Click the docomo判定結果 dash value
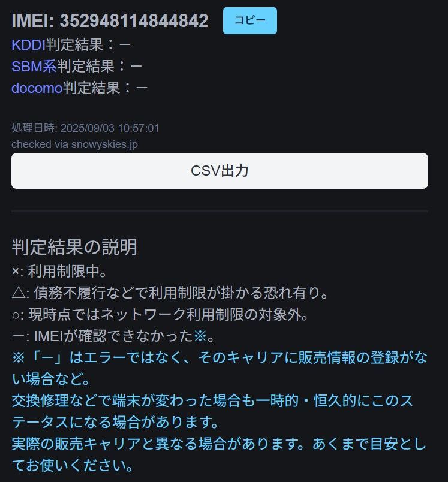Screen dimensions: 448x482 point(142,88)
